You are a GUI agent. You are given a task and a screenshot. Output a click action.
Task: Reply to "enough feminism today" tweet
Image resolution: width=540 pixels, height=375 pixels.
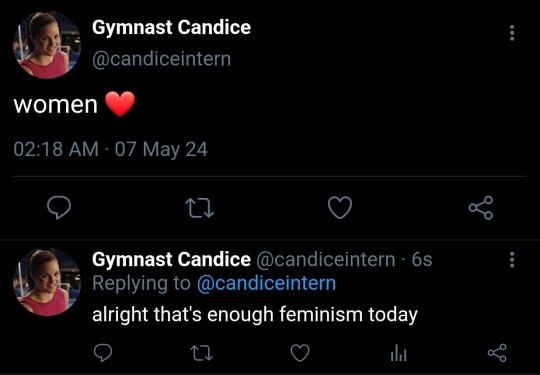(x=103, y=353)
